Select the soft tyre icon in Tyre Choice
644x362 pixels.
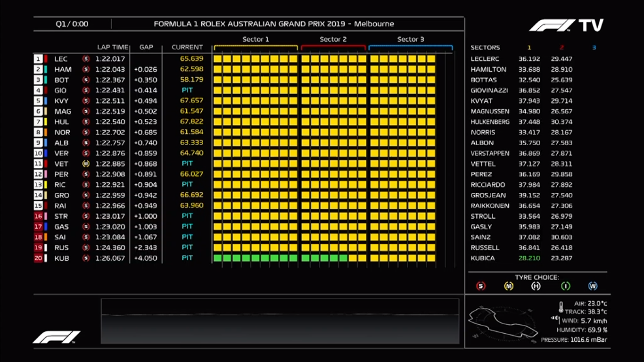tap(481, 286)
